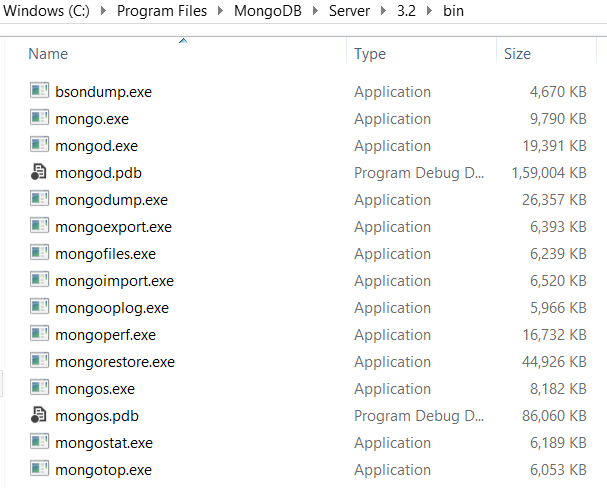Navigate to Server breadcrumb folder

point(349,11)
